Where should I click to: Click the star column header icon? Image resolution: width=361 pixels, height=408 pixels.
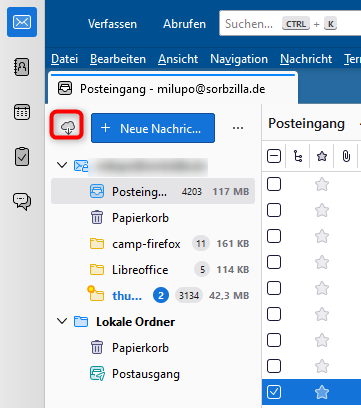click(x=322, y=156)
